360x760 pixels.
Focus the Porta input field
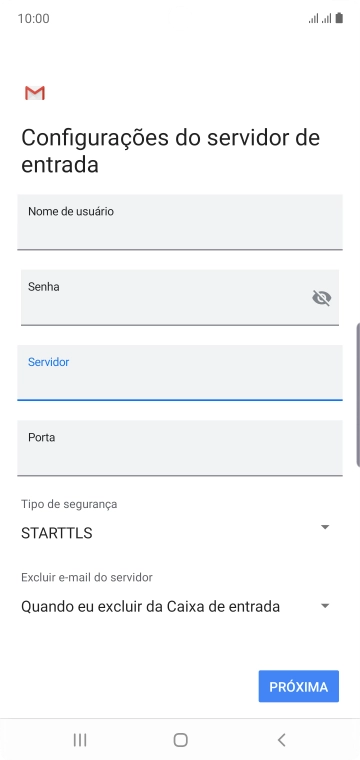click(x=180, y=448)
